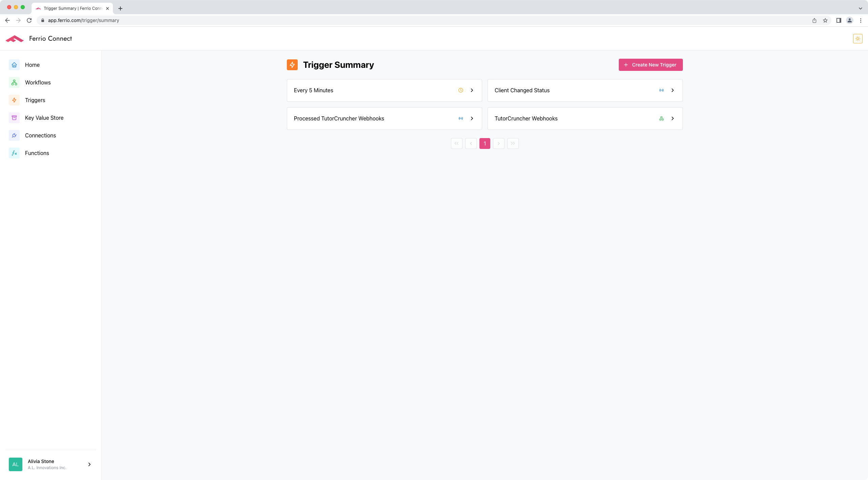Open Key Value Store via its archive icon

(14, 118)
